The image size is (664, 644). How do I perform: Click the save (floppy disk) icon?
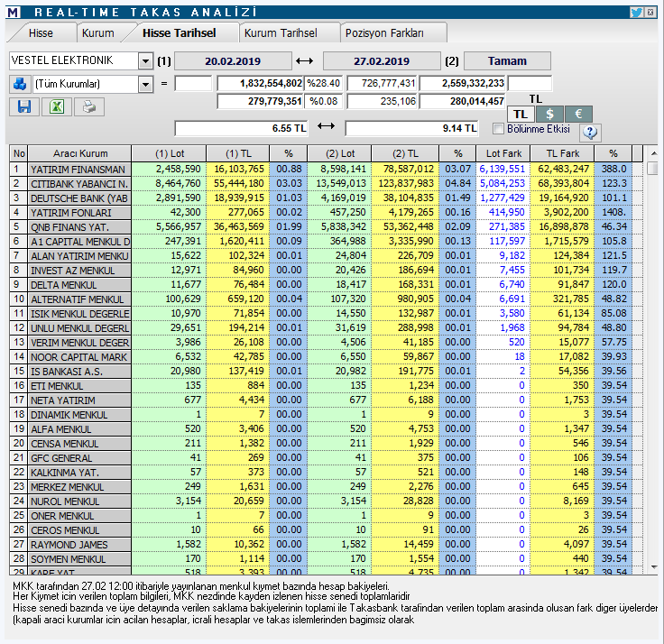[24, 106]
